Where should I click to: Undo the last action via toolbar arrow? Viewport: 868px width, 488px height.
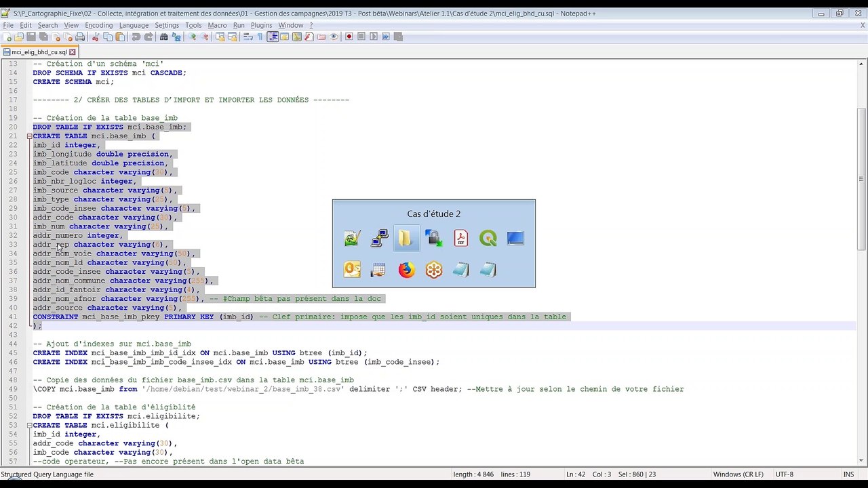click(x=136, y=37)
